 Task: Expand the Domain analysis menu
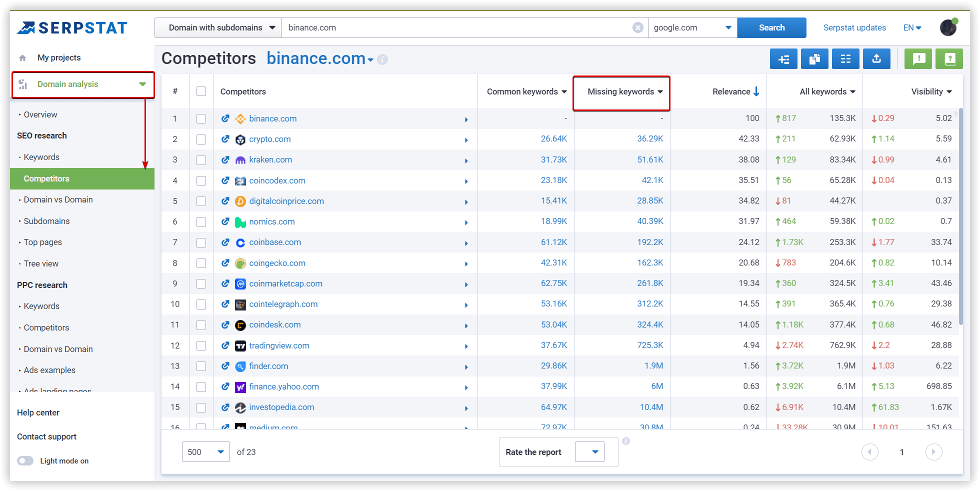(x=142, y=84)
